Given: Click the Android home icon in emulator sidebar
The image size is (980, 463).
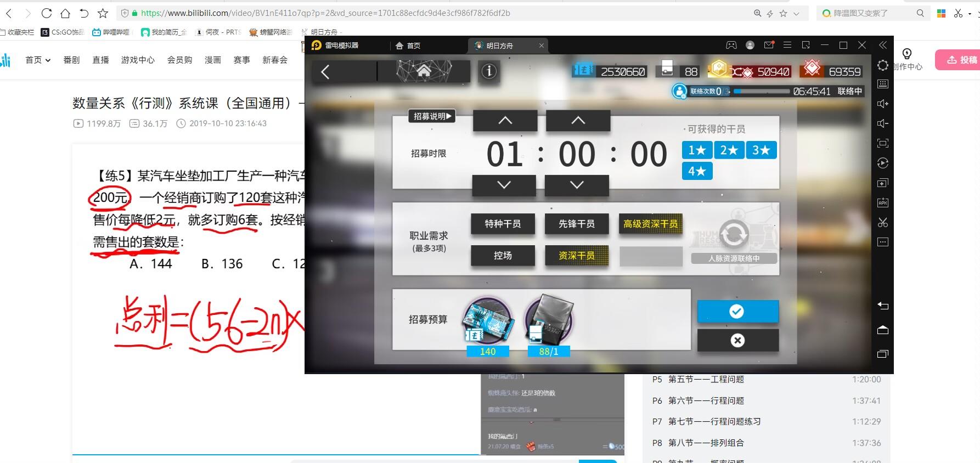Looking at the screenshot, I should tap(882, 330).
